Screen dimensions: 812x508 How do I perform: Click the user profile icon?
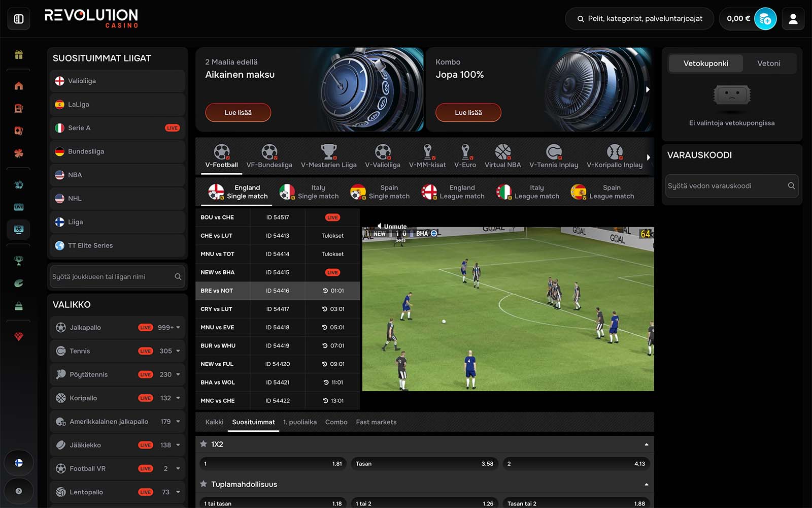pyautogui.click(x=793, y=19)
